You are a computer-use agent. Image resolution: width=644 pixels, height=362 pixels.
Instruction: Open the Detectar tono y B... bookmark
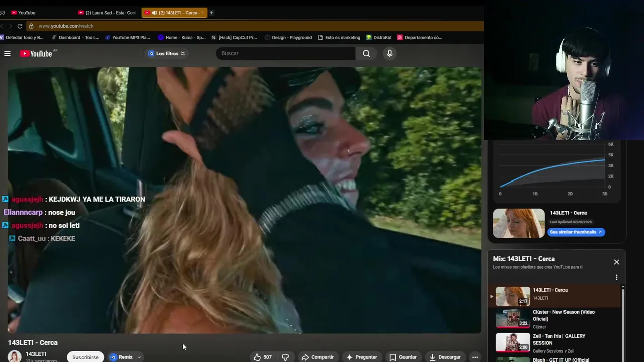[22, 37]
